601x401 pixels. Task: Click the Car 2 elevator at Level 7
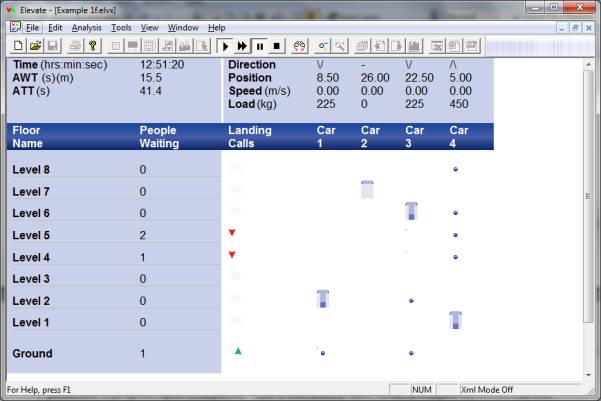[x=367, y=189]
